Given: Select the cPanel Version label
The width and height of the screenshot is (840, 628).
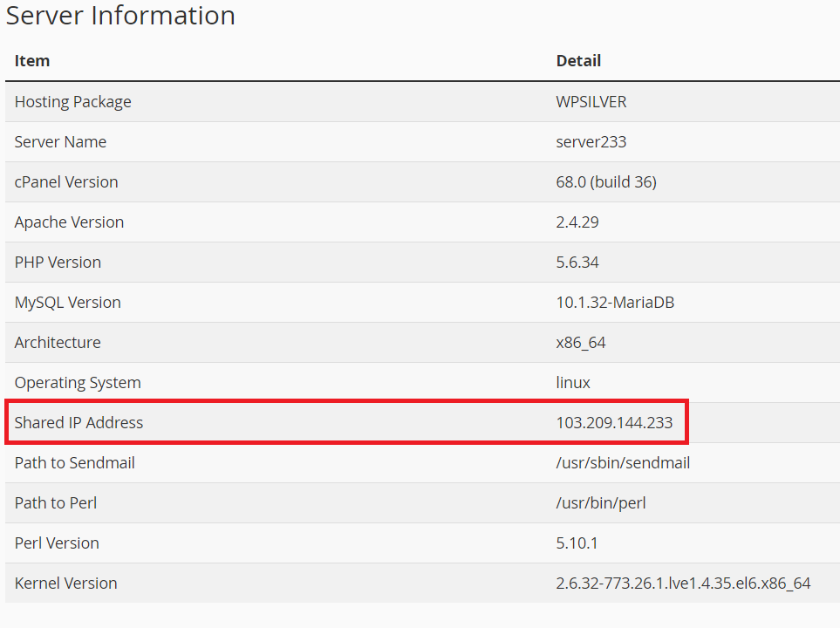Looking at the screenshot, I should point(66,182).
